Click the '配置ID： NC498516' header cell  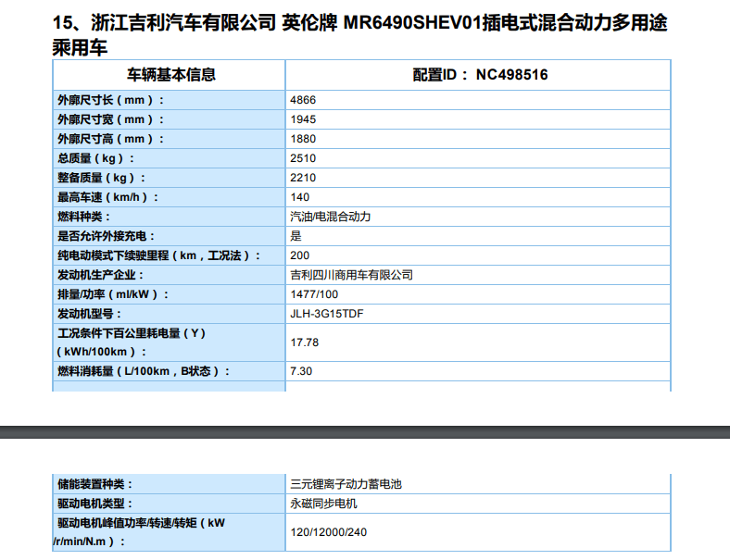[480, 75]
